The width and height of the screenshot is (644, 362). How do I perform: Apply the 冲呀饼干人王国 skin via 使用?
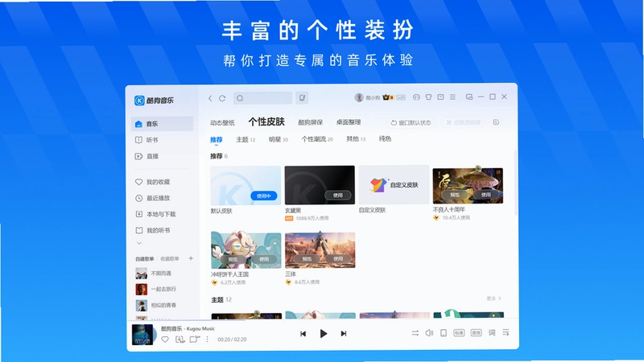click(264, 259)
